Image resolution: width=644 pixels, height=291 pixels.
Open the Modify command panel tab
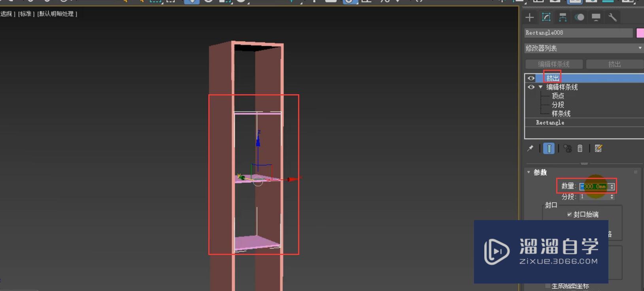point(546,17)
